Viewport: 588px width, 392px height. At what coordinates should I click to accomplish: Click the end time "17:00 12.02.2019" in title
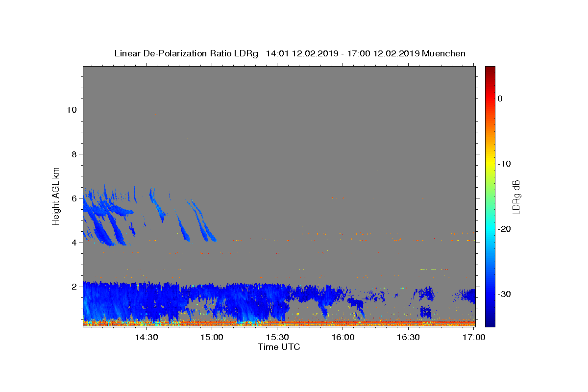pyautogui.click(x=383, y=53)
